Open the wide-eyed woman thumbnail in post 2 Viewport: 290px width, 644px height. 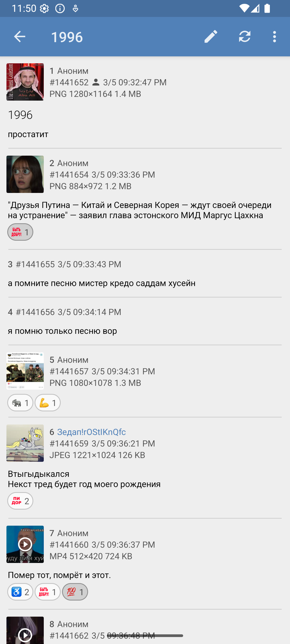[x=25, y=174]
